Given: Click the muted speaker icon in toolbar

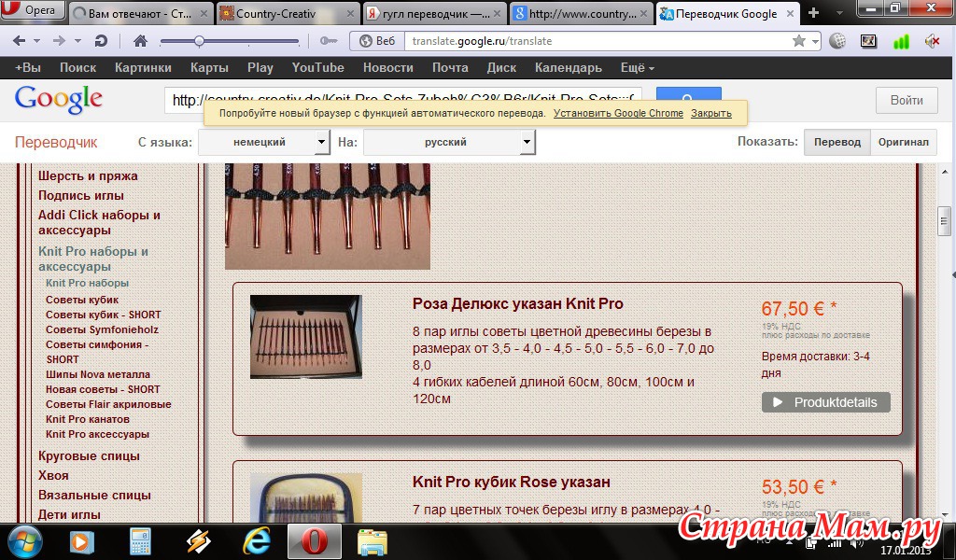Looking at the screenshot, I should (933, 41).
